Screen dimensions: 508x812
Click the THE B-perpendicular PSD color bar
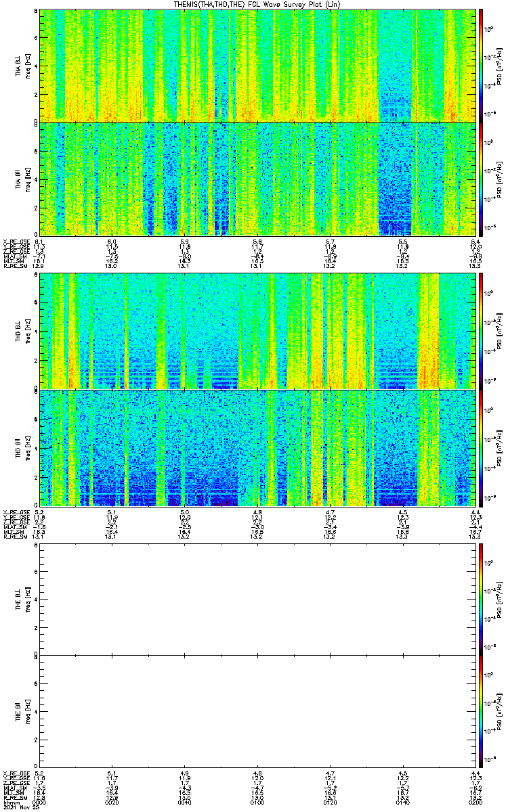[x=481, y=599]
